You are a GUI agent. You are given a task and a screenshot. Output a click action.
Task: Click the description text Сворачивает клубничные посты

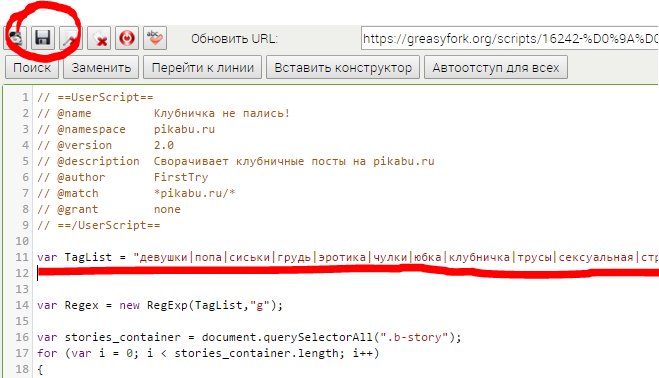(x=249, y=161)
